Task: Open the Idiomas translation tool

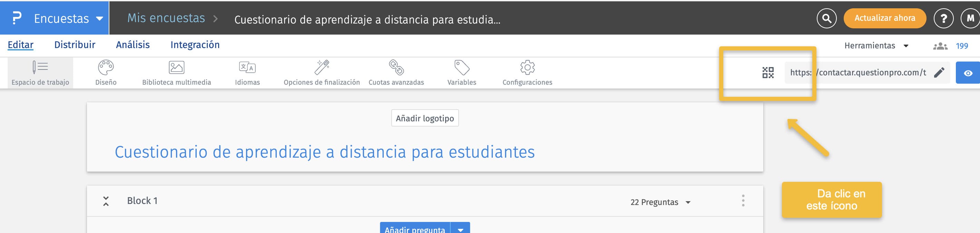Action: 247,73
